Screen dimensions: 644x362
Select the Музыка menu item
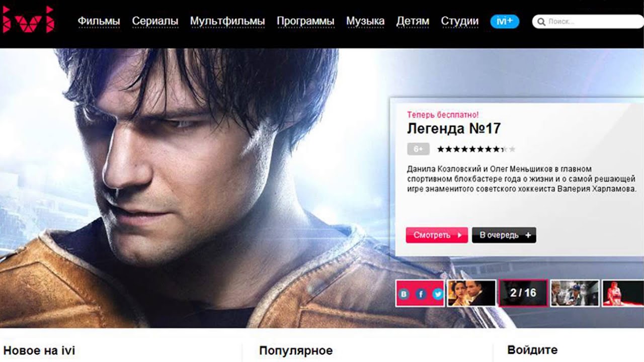365,22
